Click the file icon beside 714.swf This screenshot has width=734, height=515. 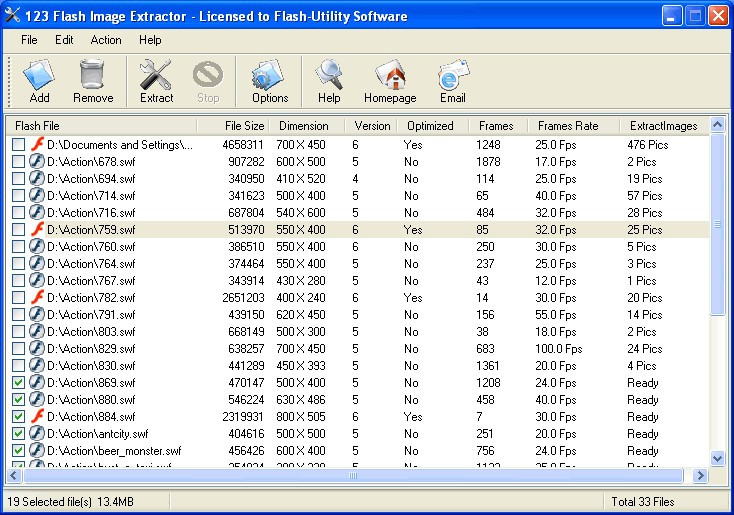click(37, 195)
